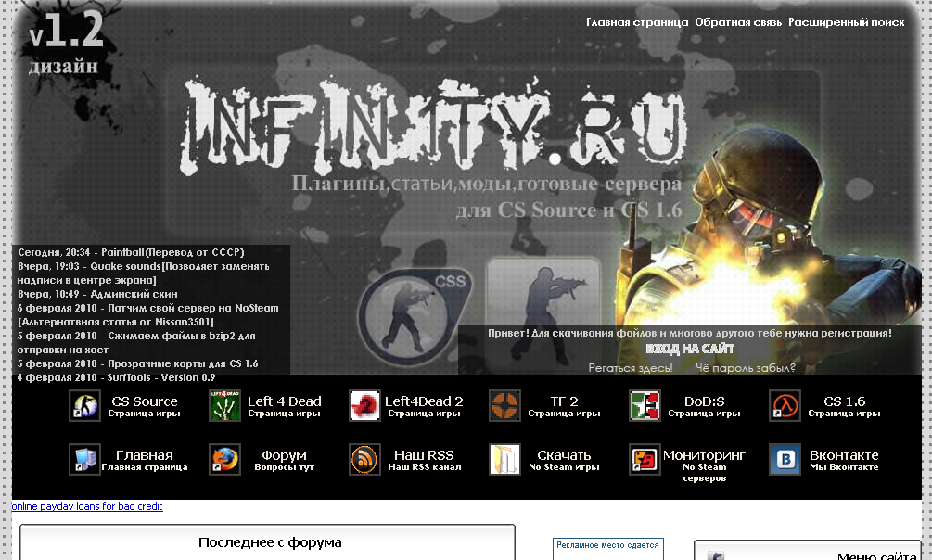The image size is (932, 560).
Task: Click the Наш RSS feed icon
Action: tap(364, 459)
